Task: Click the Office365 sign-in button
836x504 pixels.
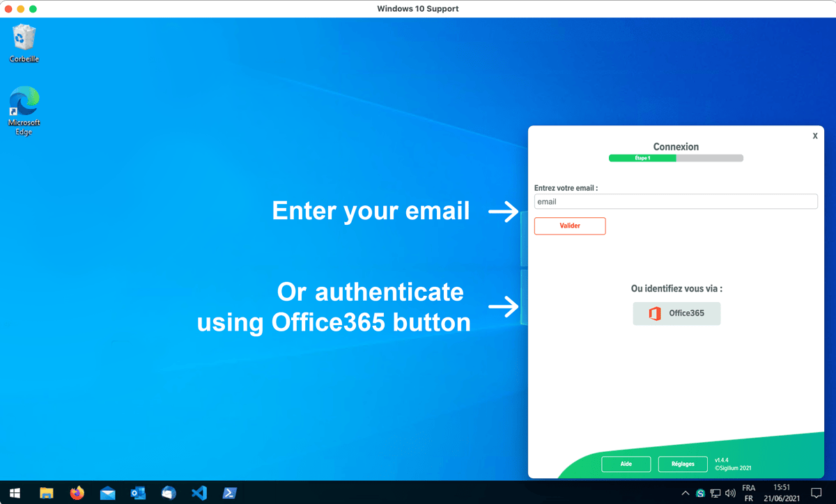Action: click(676, 313)
